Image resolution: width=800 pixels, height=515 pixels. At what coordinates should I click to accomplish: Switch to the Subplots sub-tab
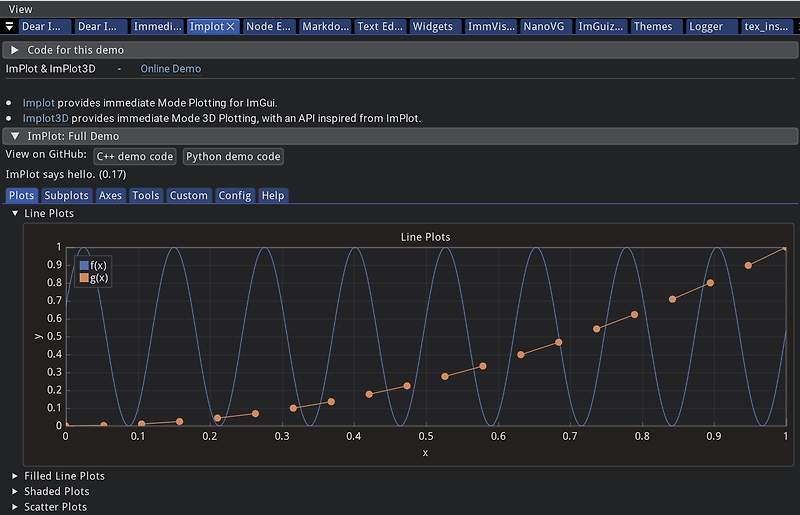point(66,195)
